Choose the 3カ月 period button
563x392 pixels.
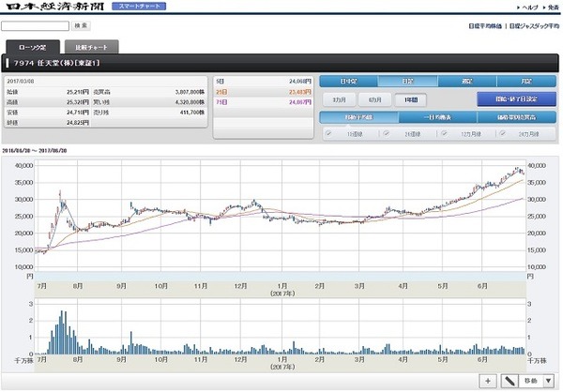click(340, 99)
